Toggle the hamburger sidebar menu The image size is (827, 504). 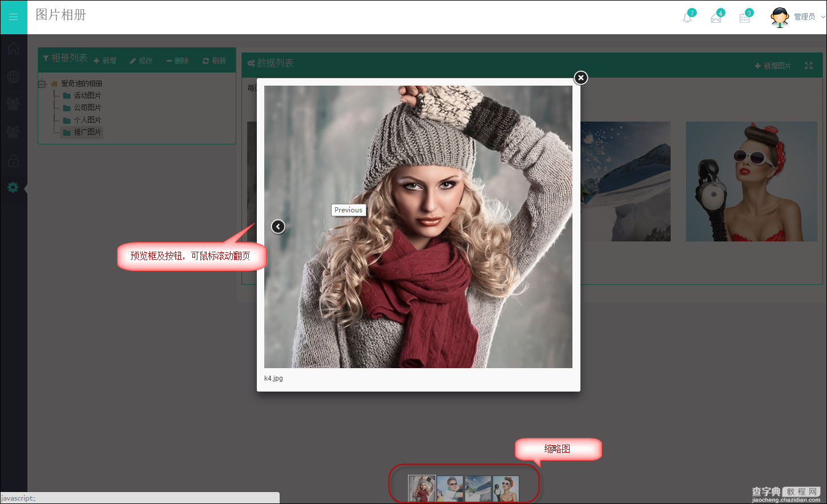pos(14,17)
